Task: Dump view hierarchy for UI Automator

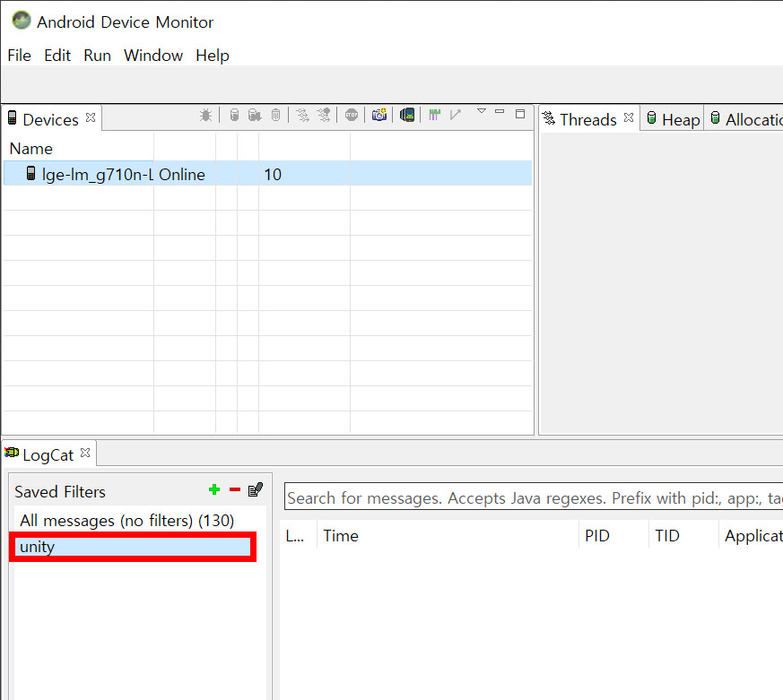Action: coord(407,116)
